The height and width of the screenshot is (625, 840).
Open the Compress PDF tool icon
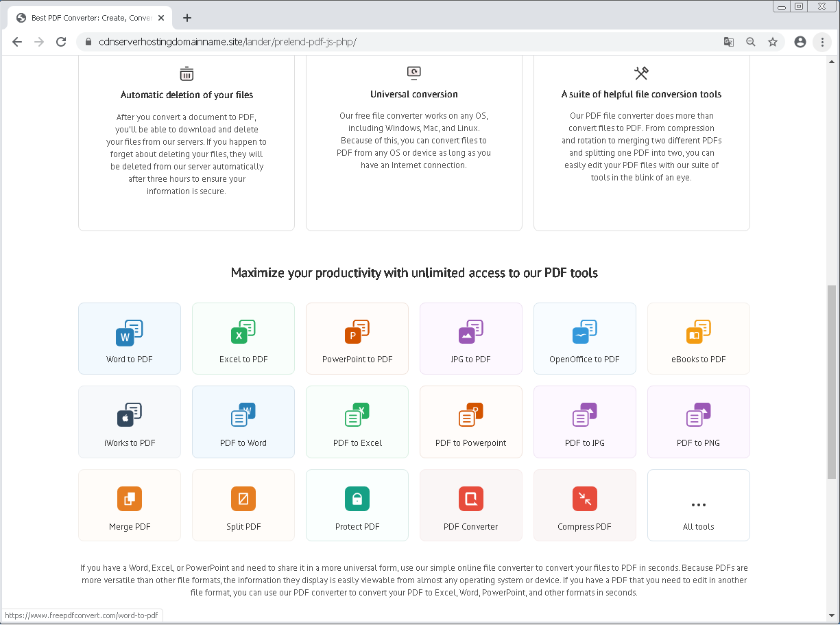[585, 499]
